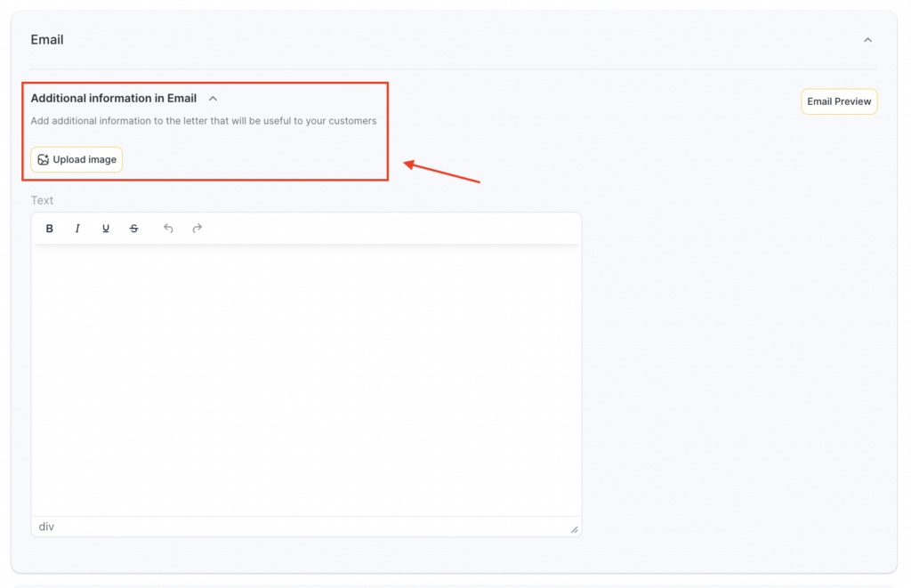Redo the last undone edit

pyautogui.click(x=198, y=229)
